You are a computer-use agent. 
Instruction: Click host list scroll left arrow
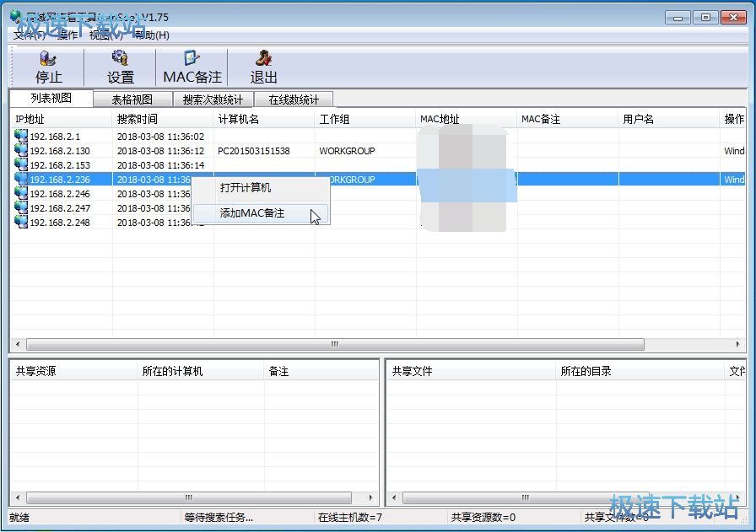pos(18,344)
